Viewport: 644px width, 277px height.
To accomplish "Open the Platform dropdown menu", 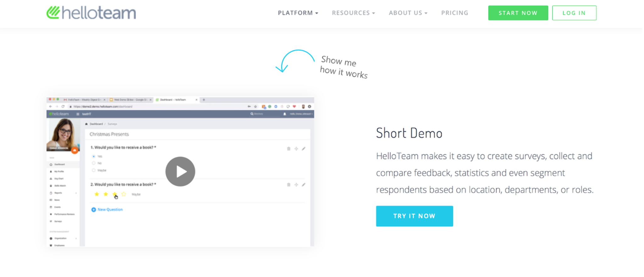I will tap(298, 13).
